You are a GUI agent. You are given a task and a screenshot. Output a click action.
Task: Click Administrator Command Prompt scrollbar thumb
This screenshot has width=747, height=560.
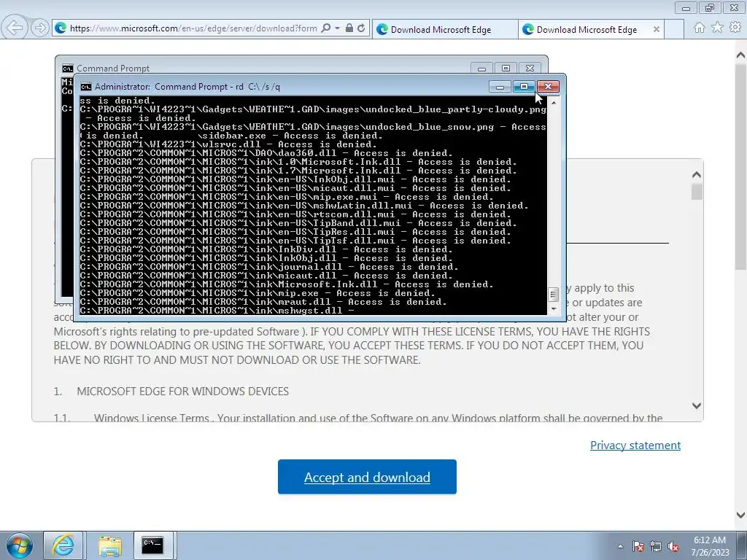554,295
